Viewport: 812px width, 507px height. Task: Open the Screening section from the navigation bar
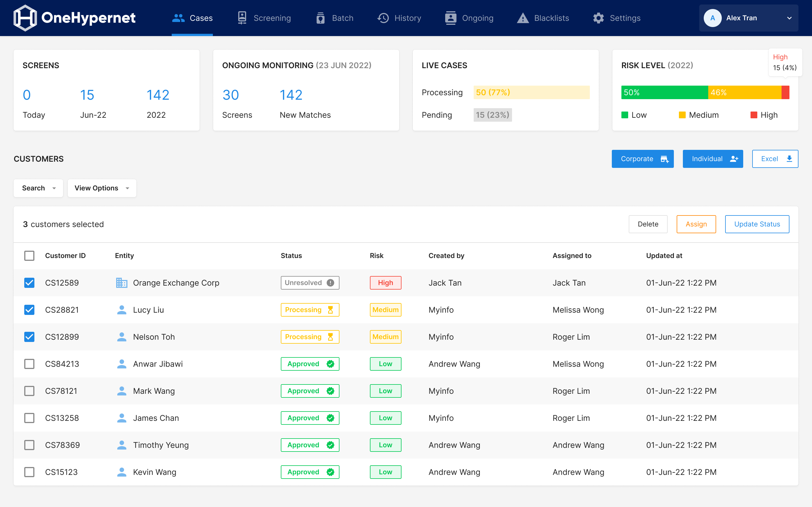pos(264,18)
